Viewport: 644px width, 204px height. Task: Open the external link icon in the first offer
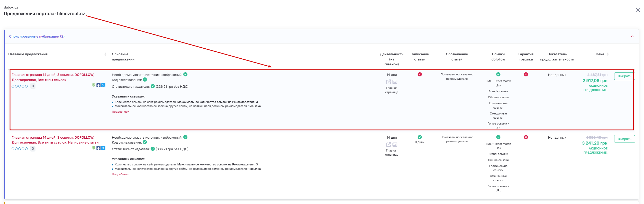(388, 82)
